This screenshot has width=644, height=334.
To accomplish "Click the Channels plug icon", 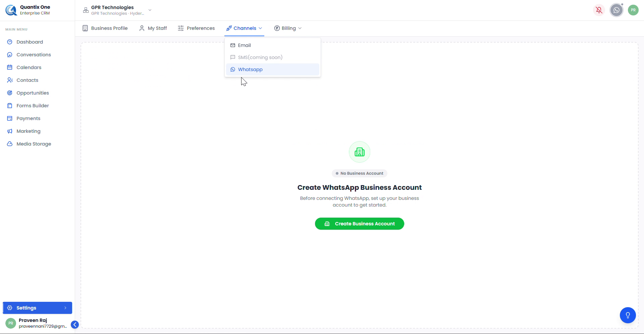I will coord(229,28).
